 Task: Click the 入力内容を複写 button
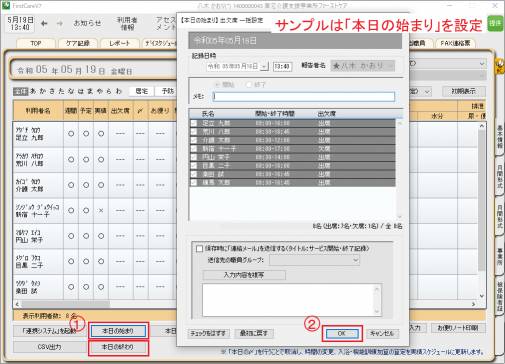pos(244,275)
